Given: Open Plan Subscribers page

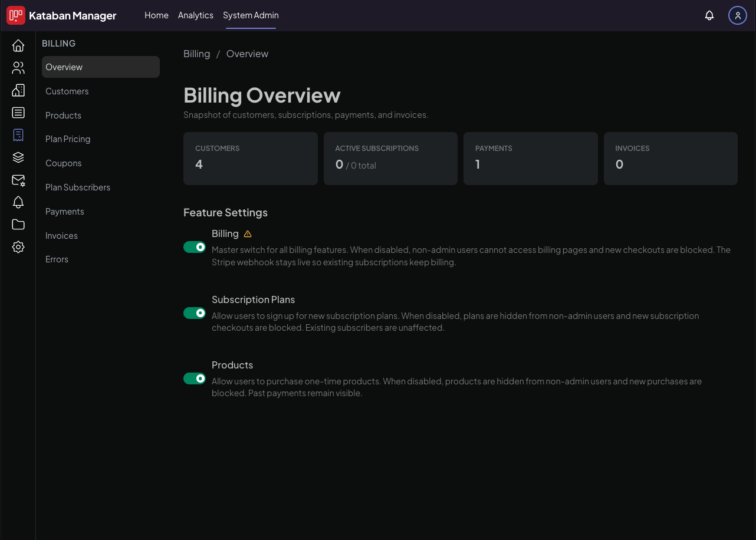Looking at the screenshot, I should coord(101,187).
